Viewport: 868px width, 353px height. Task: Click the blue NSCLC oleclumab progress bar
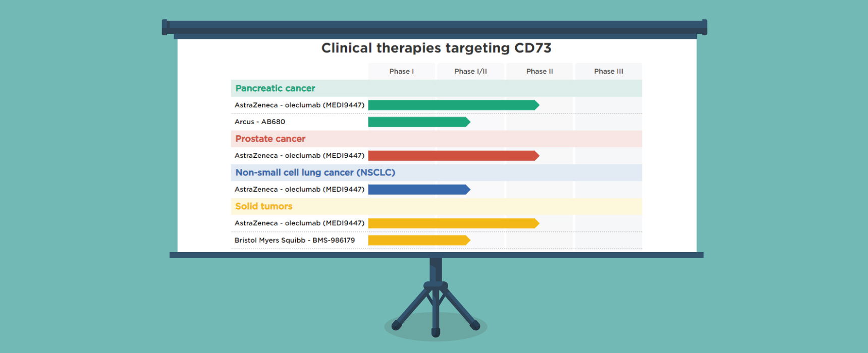tap(419, 190)
